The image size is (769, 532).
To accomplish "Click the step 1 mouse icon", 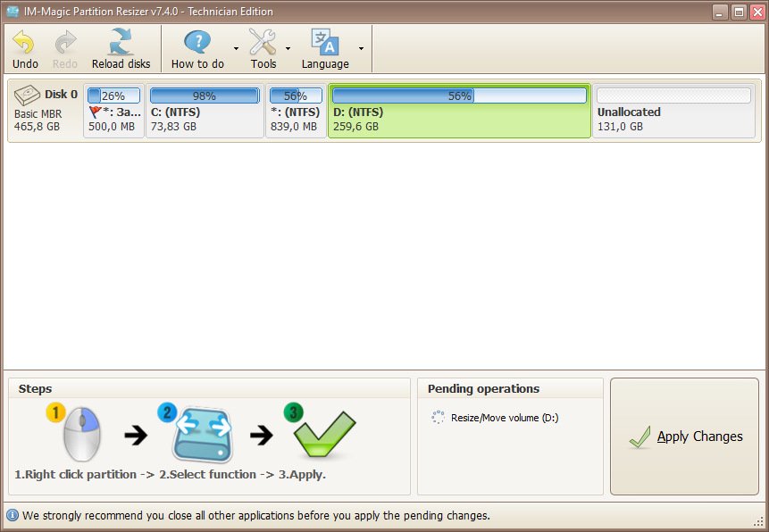I will click(79, 433).
